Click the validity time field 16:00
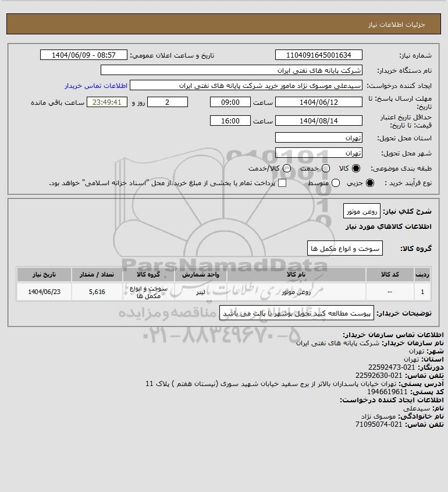Viewport: 448px width, 492px height. 230,121
